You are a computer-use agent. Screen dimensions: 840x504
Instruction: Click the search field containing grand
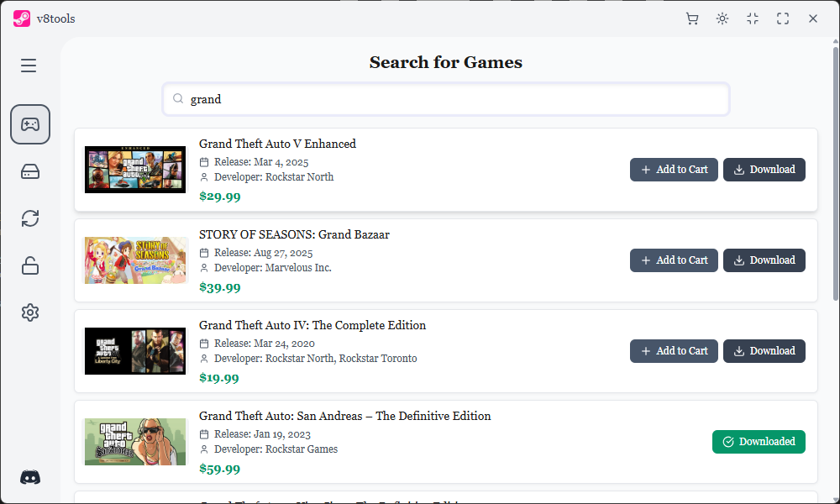pyautogui.click(x=445, y=98)
